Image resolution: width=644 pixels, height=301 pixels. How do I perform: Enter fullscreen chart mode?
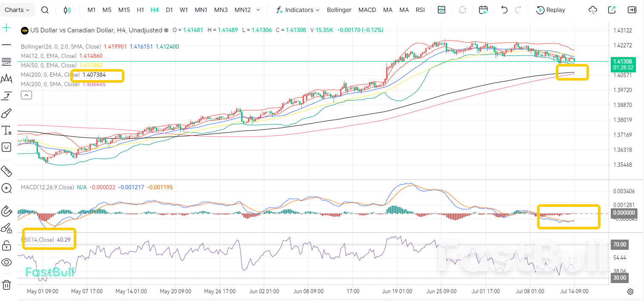632,10
